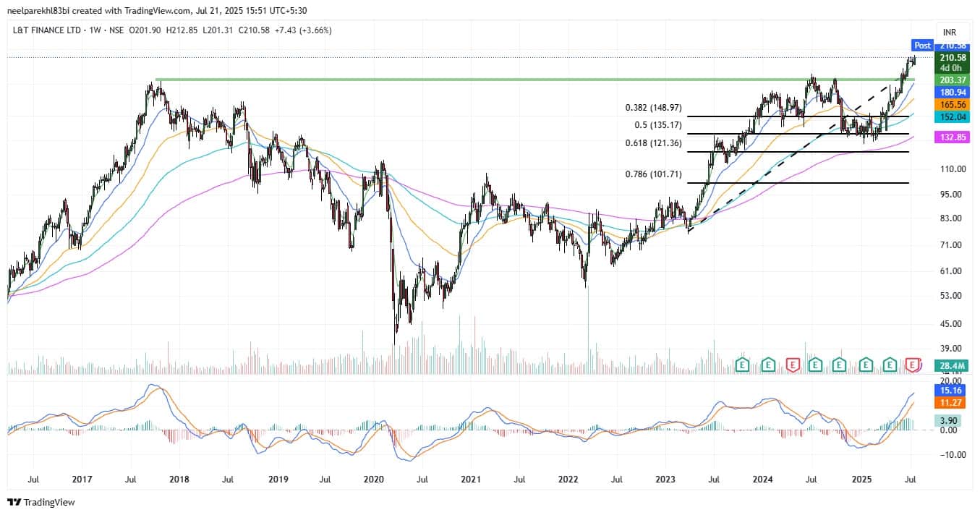Image resolution: width=980 pixels, height=515 pixels.
Task: Select the 0.618 (121.36) Fibonacci label
Action: (653, 143)
